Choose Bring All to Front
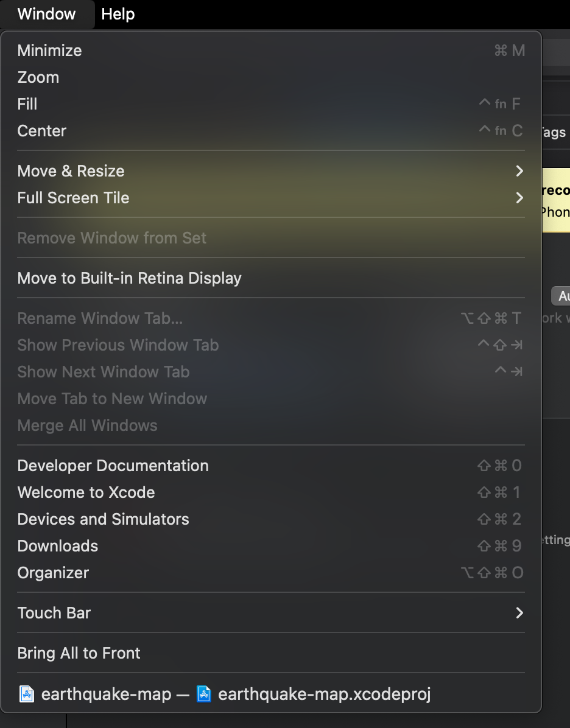This screenshot has height=728, width=570. [271, 653]
